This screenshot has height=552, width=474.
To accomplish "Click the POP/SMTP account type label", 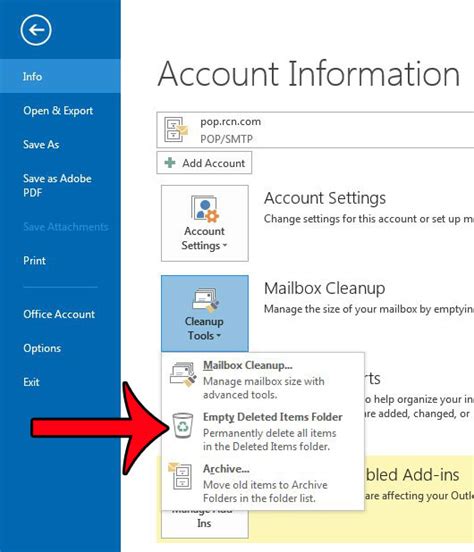I will pos(226,139).
